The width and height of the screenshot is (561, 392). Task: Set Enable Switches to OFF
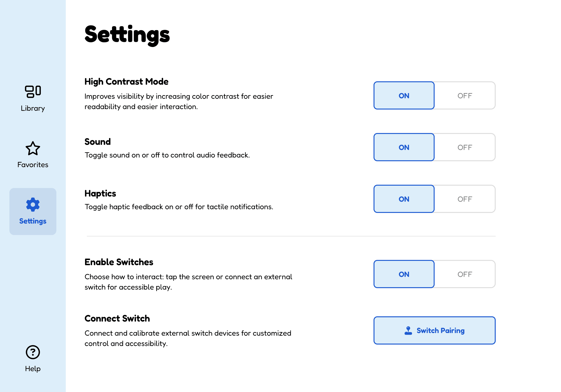465,274
